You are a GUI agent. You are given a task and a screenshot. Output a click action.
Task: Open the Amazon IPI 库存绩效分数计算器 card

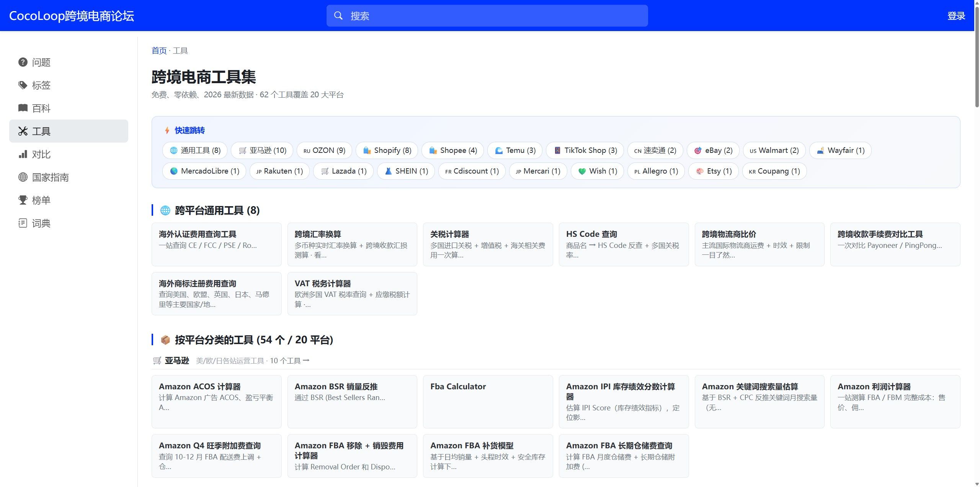point(624,402)
